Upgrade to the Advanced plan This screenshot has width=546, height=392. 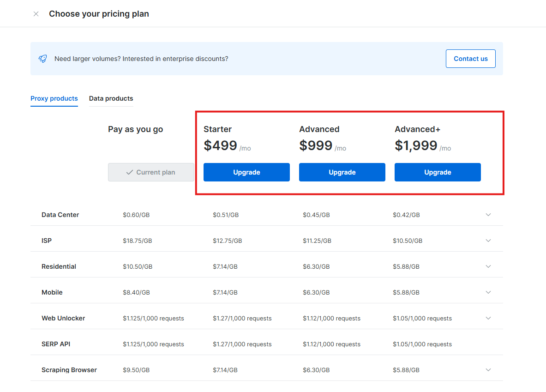pyautogui.click(x=342, y=172)
